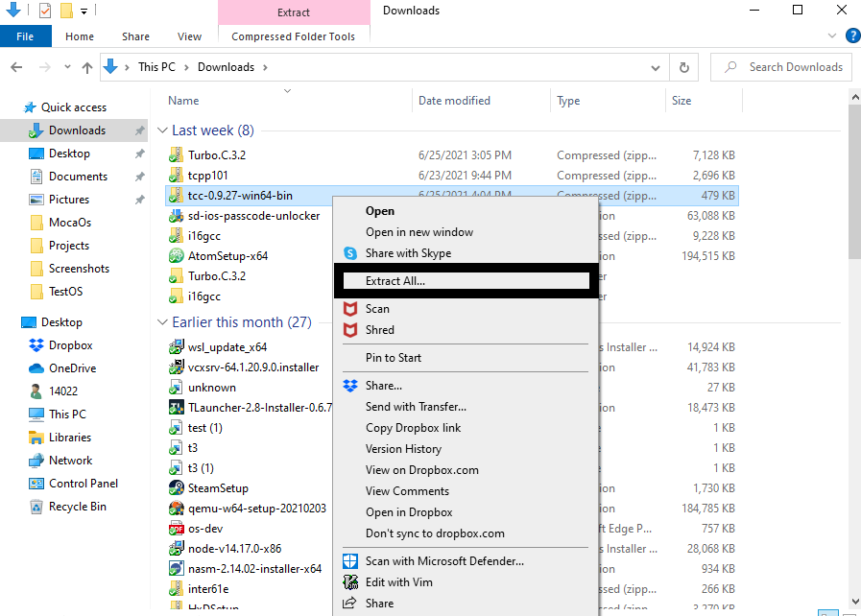The image size is (861, 616).
Task: Choose Scan with Microsoft Defender...
Action: [444, 561]
